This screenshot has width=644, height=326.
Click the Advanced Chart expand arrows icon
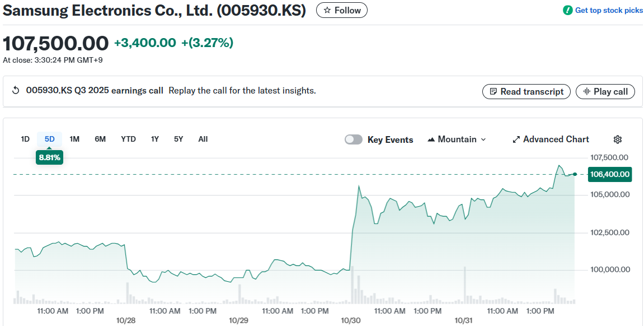point(516,139)
